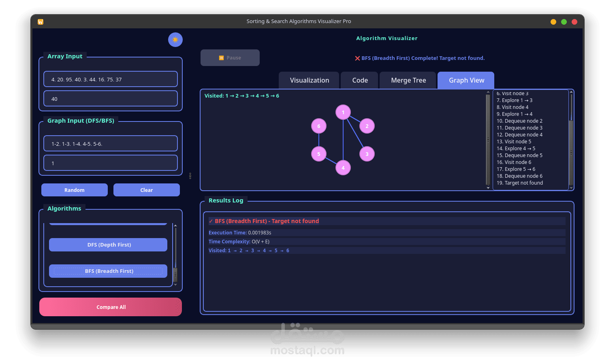
Task: Click down arrow of algorithms list scrollbar
Action: [x=175, y=285]
